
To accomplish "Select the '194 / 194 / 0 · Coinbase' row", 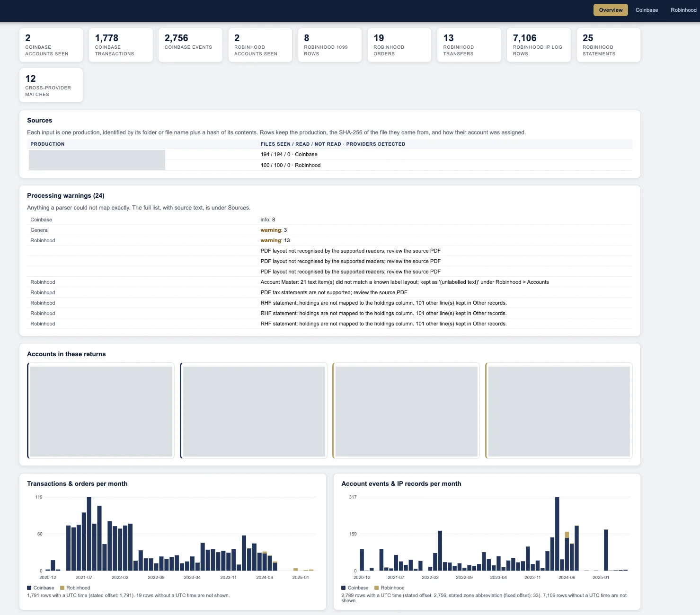I will click(x=330, y=154).
